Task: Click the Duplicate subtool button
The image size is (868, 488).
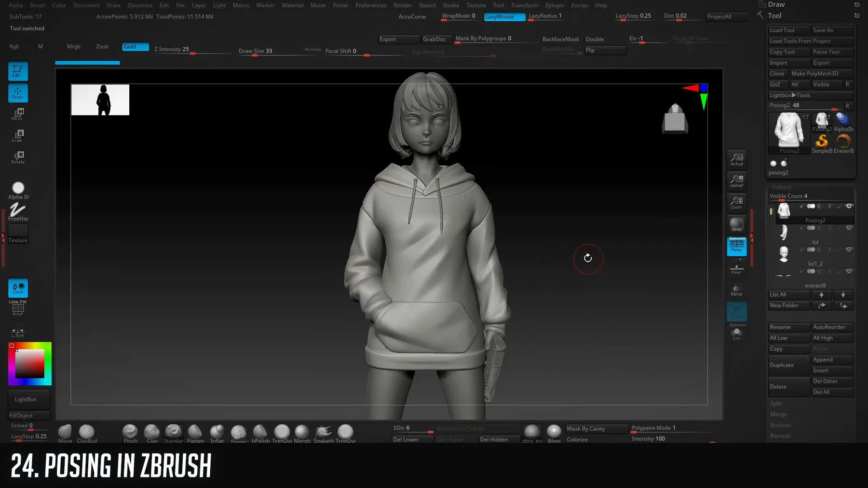Action: 789,365
